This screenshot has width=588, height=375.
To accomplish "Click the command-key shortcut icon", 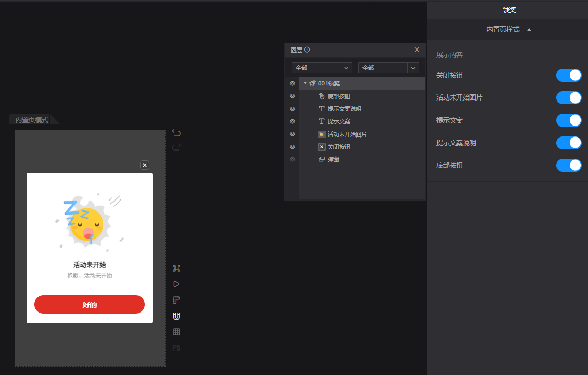I will coord(176,268).
